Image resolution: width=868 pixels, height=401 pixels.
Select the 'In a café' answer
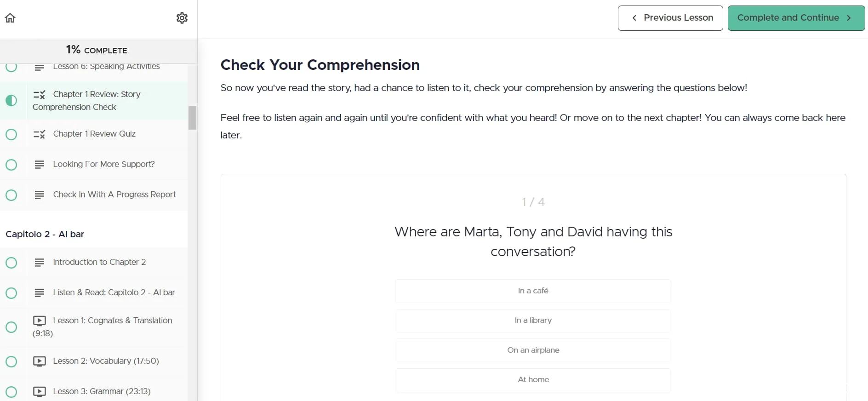tap(533, 291)
